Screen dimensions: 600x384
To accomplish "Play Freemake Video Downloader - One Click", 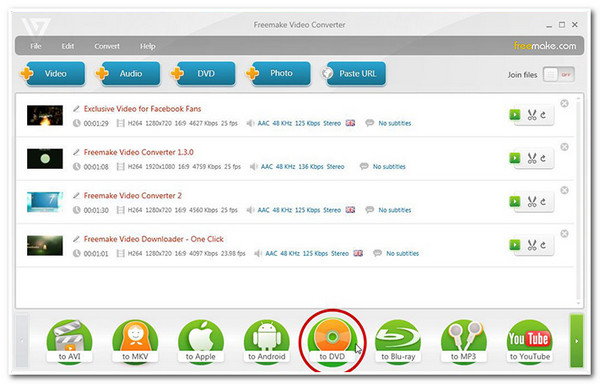I will (x=515, y=244).
